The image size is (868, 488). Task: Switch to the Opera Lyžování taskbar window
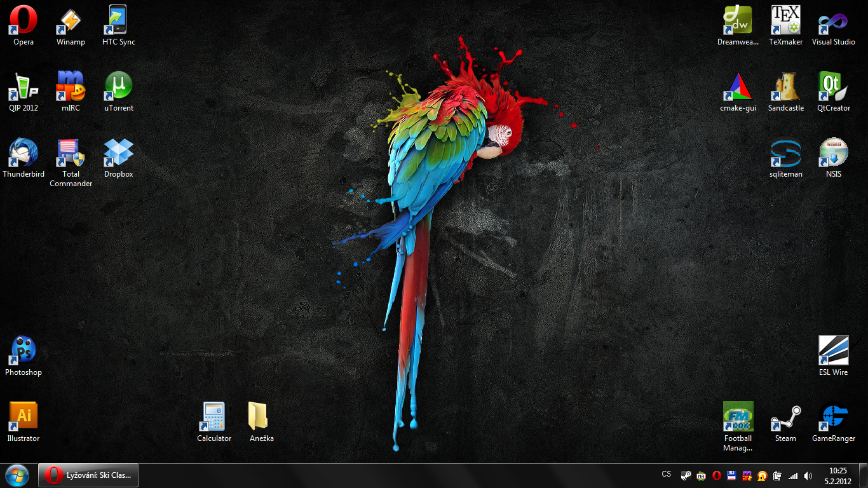click(x=88, y=475)
